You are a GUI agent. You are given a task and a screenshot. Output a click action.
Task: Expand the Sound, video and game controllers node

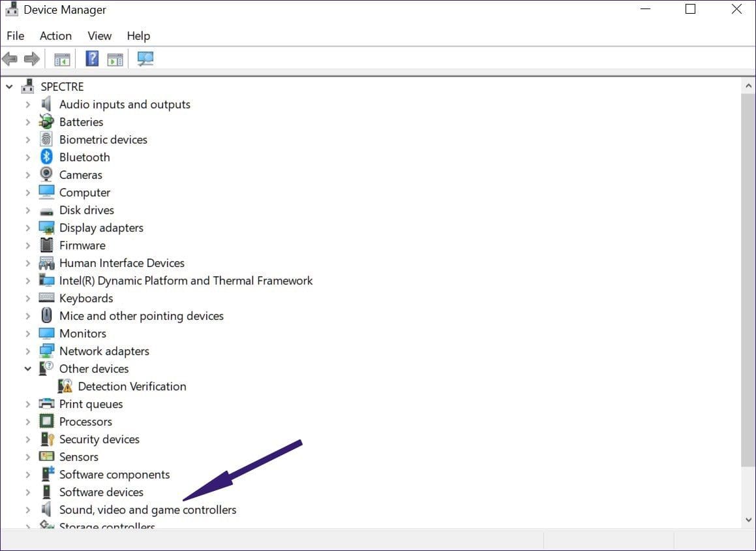pyautogui.click(x=28, y=509)
